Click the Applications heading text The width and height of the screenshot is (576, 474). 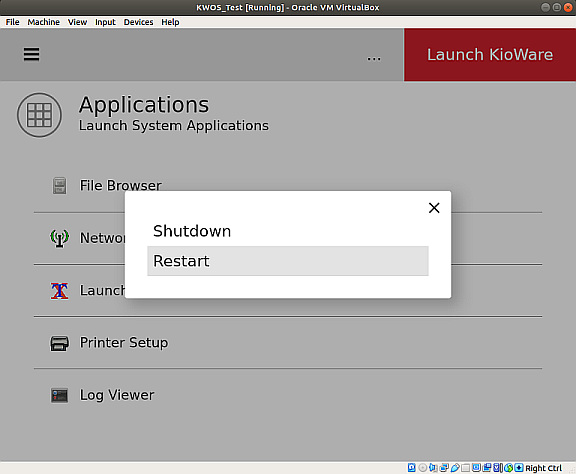(144, 105)
